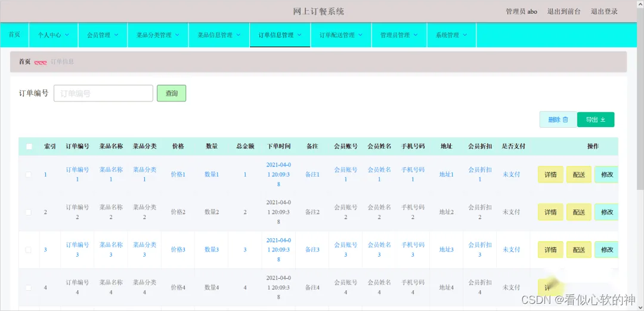Click 配送 for the second order row
The image size is (644, 311).
click(578, 212)
